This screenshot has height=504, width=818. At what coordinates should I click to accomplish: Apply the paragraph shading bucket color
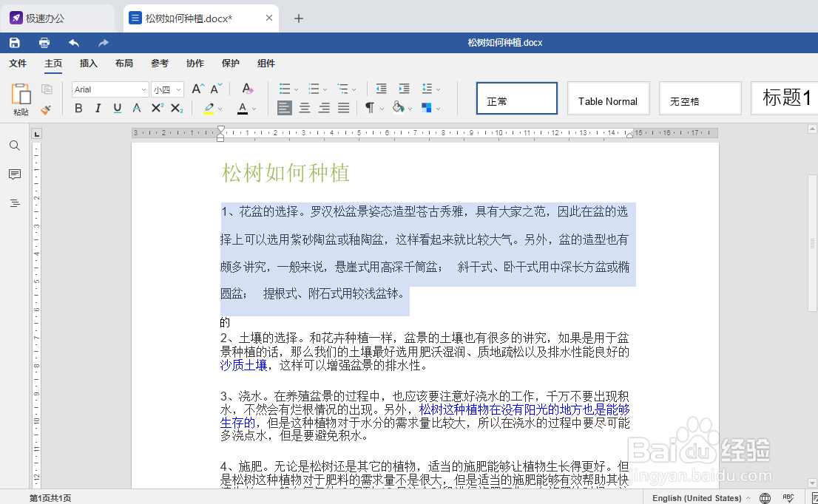coord(399,108)
